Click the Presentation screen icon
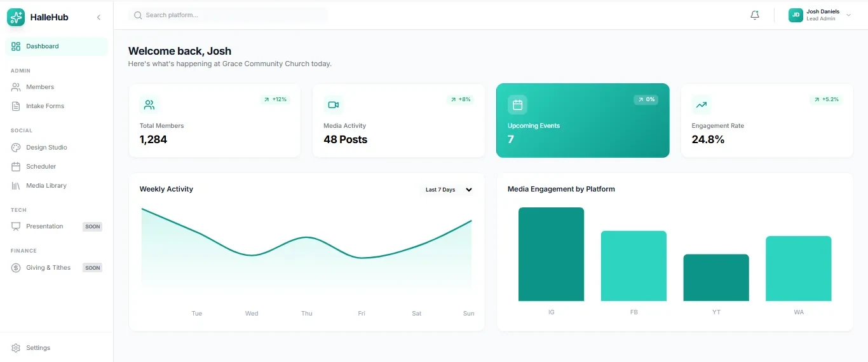This screenshot has width=868, height=362. pos(16,226)
